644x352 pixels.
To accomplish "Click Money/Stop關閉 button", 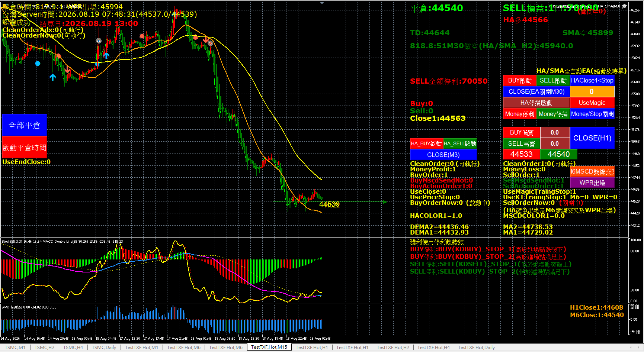I will (592, 114).
